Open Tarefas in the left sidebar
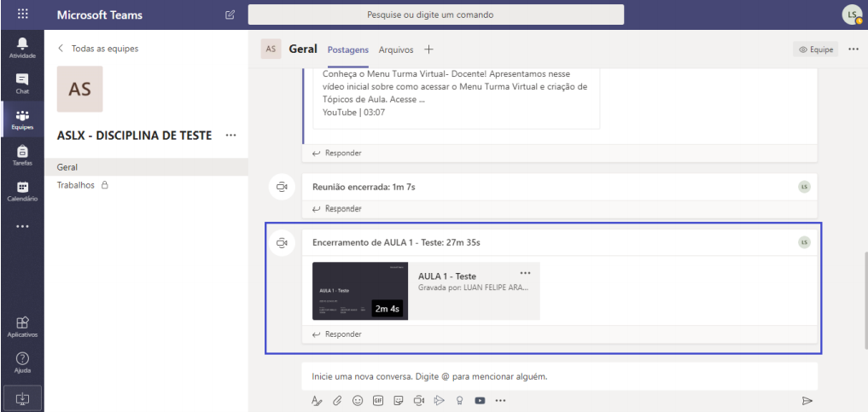 click(22, 155)
